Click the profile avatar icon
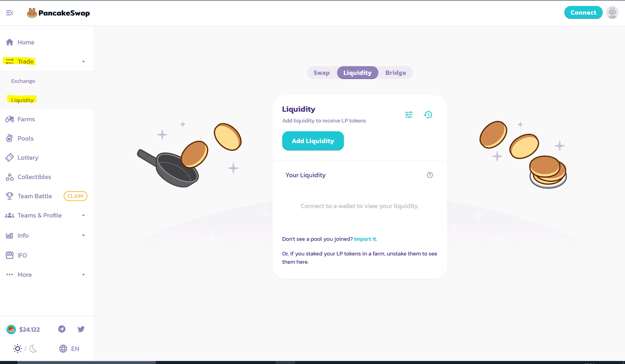625x364 pixels. [x=612, y=13]
